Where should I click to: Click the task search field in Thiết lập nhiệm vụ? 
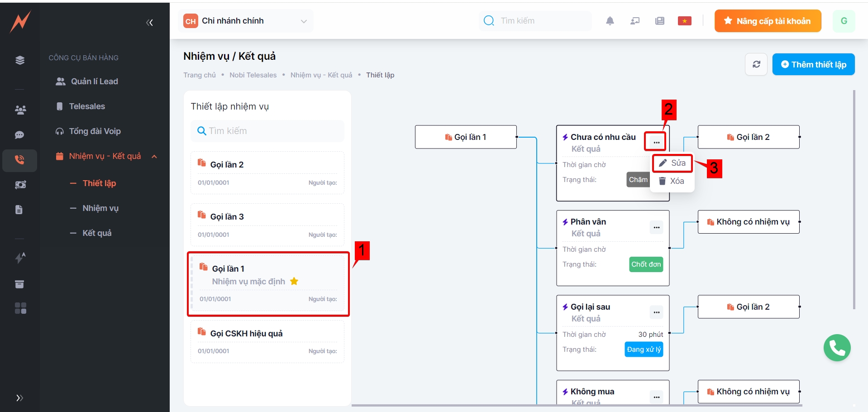coord(267,131)
